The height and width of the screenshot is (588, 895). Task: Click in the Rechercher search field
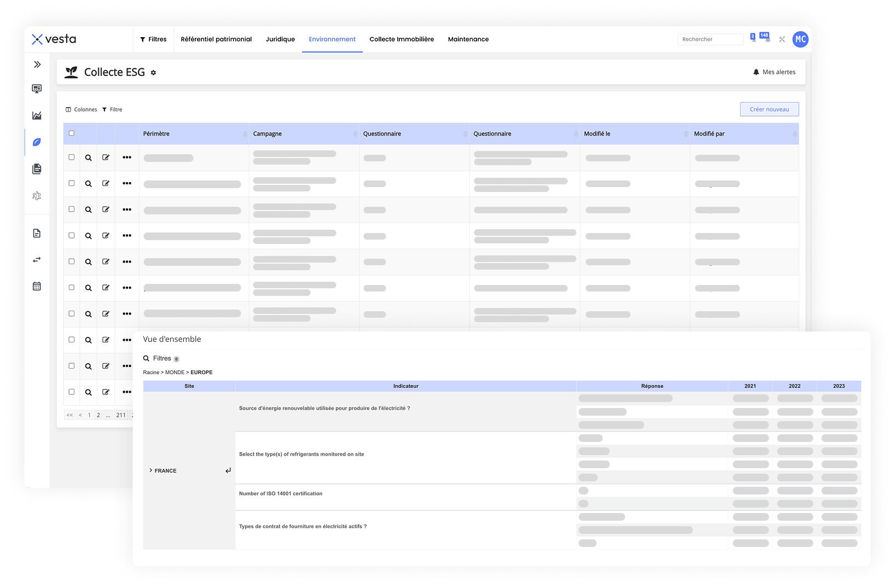click(710, 39)
